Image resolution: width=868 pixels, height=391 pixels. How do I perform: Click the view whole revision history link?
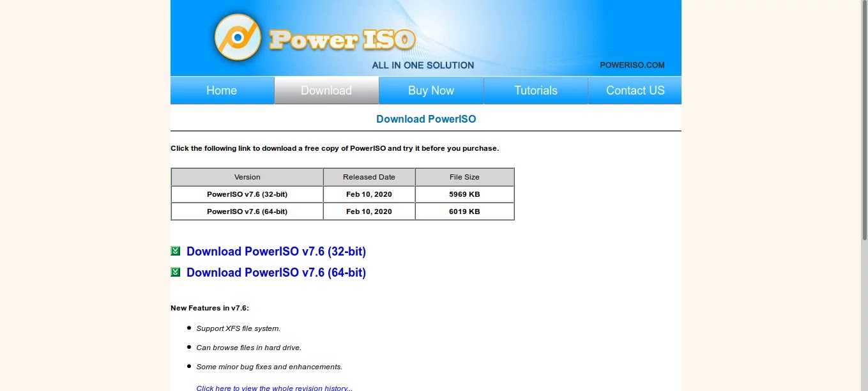click(x=275, y=388)
